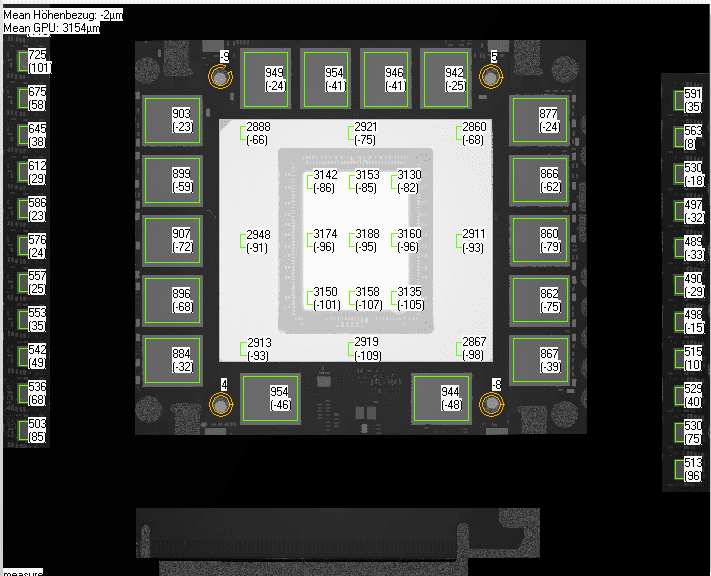
Task: Select the measurement region reading 954 (-46)
Action: tap(271, 398)
